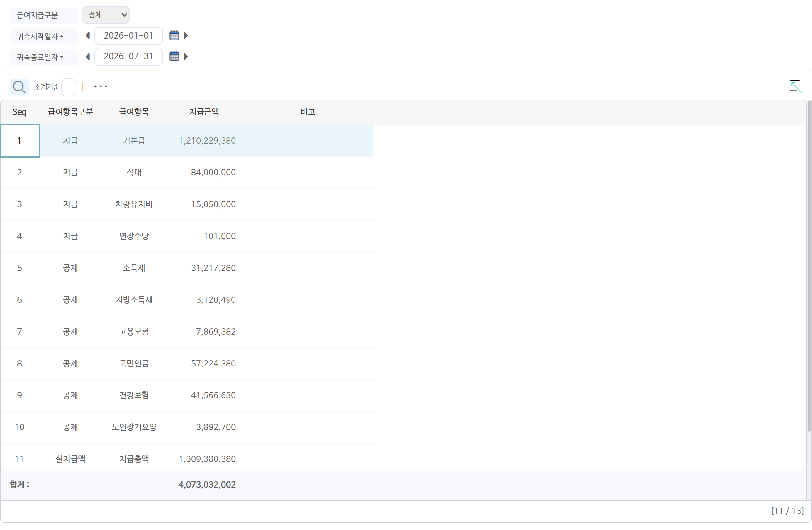Select the 노인장기요양 cell
This screenshot has height=530, width=812.
tap(134, 427)
